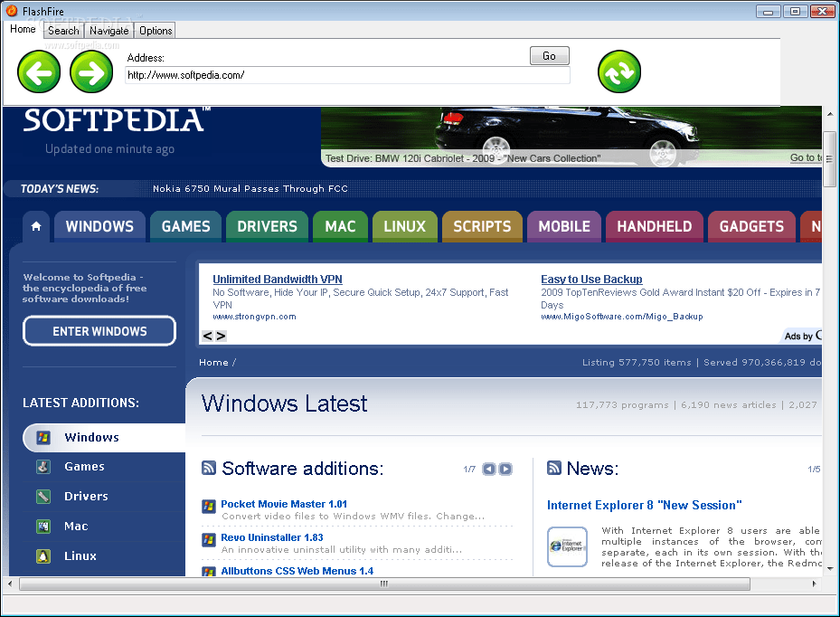Screen dimensions: 840x617
Task: Click the Windows icon in Latest Additions
Action: click(43, 438)
